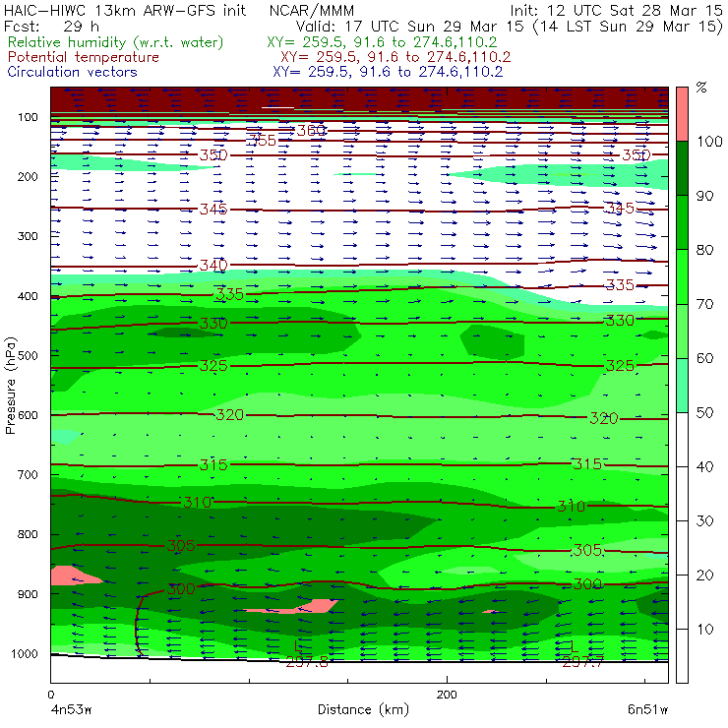728x728 pixels.
Task: Click the '70' colorbar label
Action: click(704, 304)
